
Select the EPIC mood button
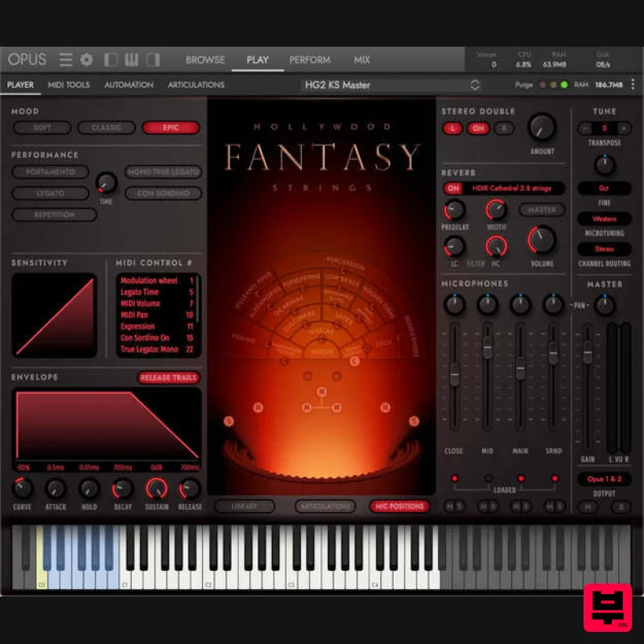[171, 127]
